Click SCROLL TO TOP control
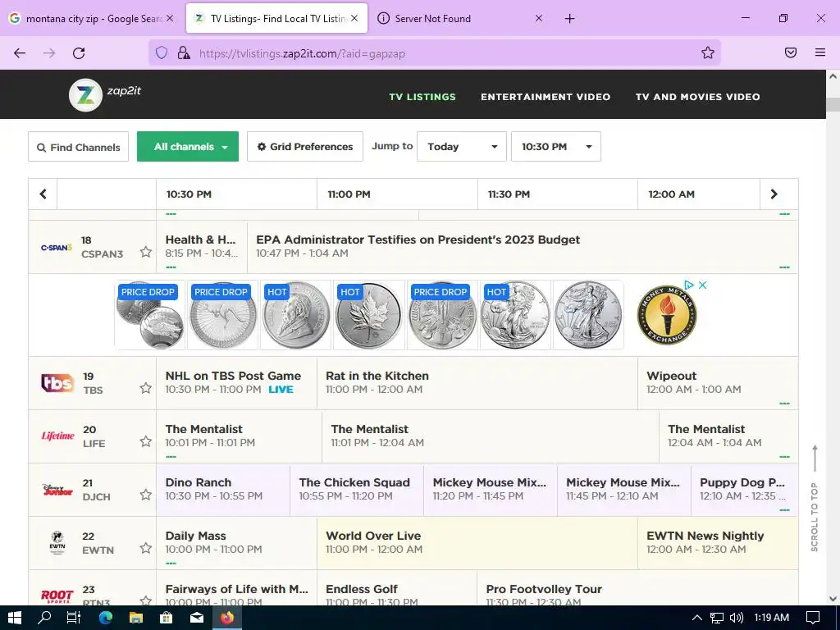 tap(815, 498)
